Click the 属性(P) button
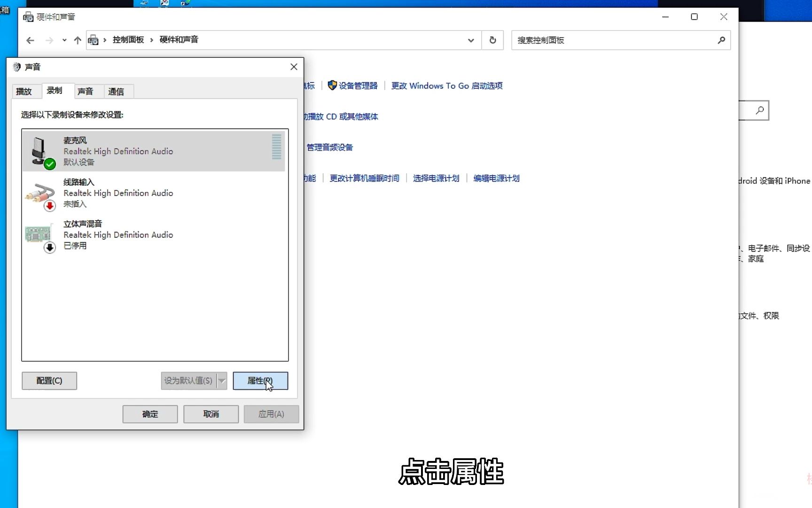812x508 pixels. tap(260, 381)
